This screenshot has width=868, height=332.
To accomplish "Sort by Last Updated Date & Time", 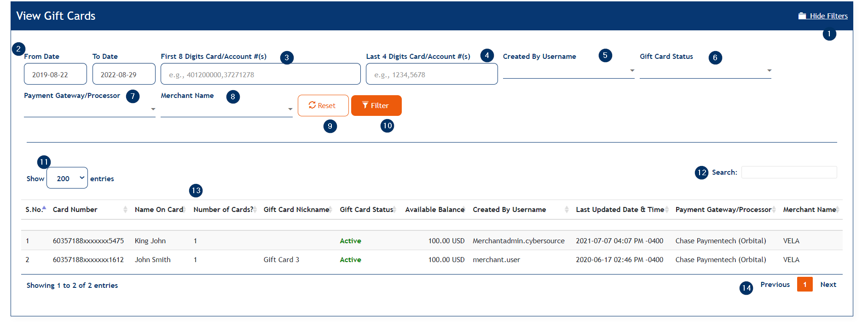I will [619, 210].
